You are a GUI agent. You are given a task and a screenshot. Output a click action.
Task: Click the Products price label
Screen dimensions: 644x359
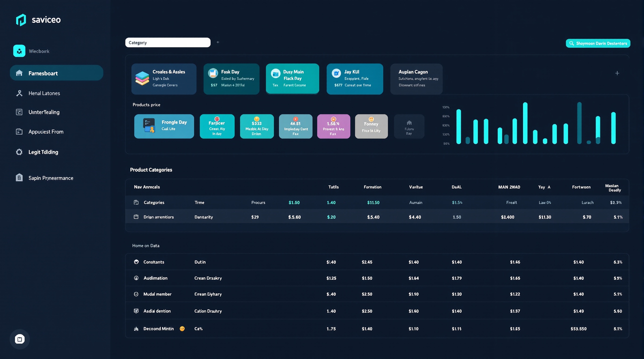point(146,105)
